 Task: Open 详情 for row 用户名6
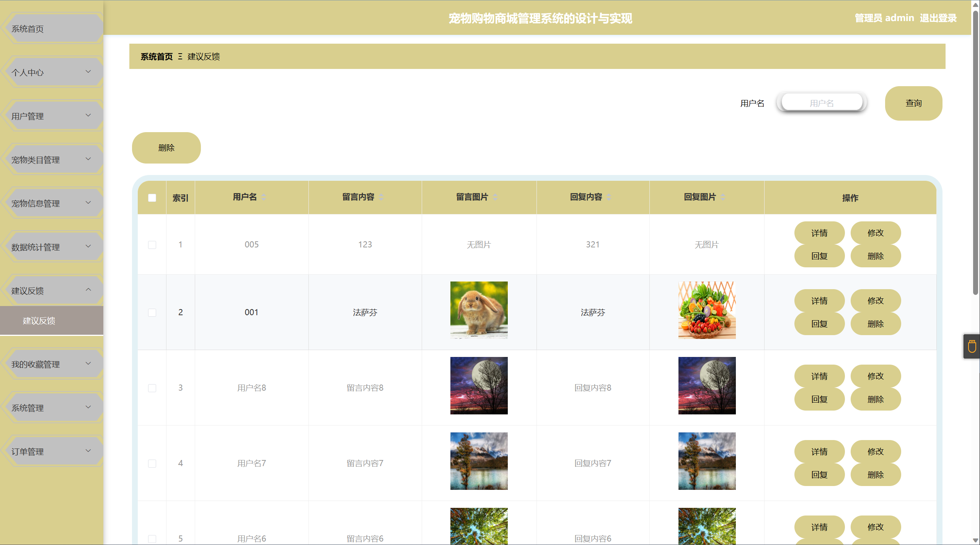coord(819,527)
